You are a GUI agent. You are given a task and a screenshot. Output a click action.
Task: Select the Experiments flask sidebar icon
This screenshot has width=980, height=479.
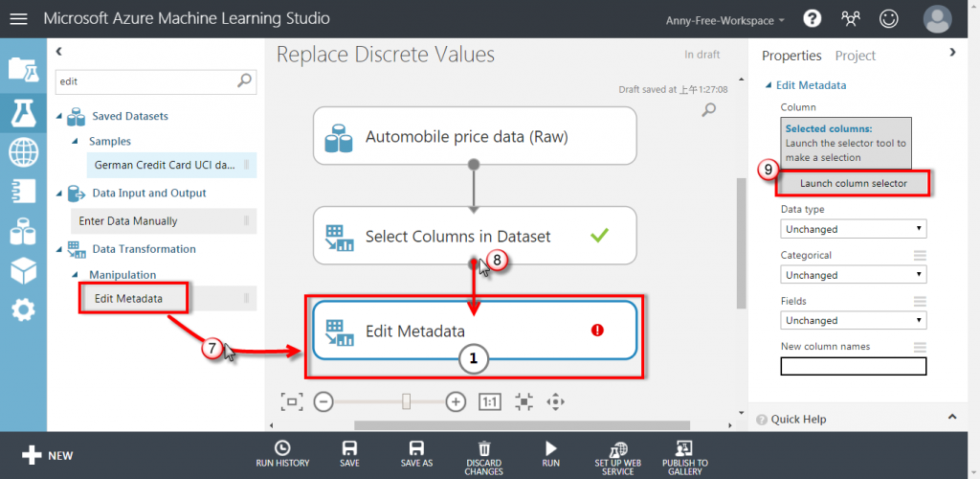point(23,113)
